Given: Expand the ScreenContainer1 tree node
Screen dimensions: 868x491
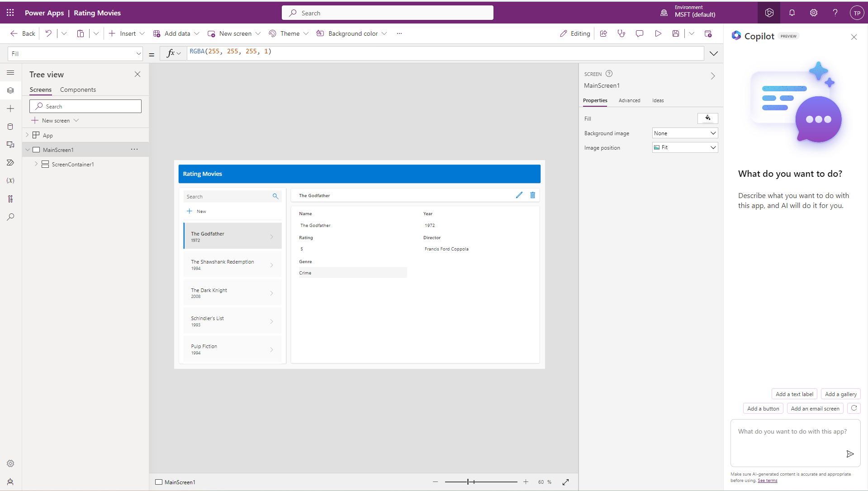Looking at the screenshot, I should (36, 164).
